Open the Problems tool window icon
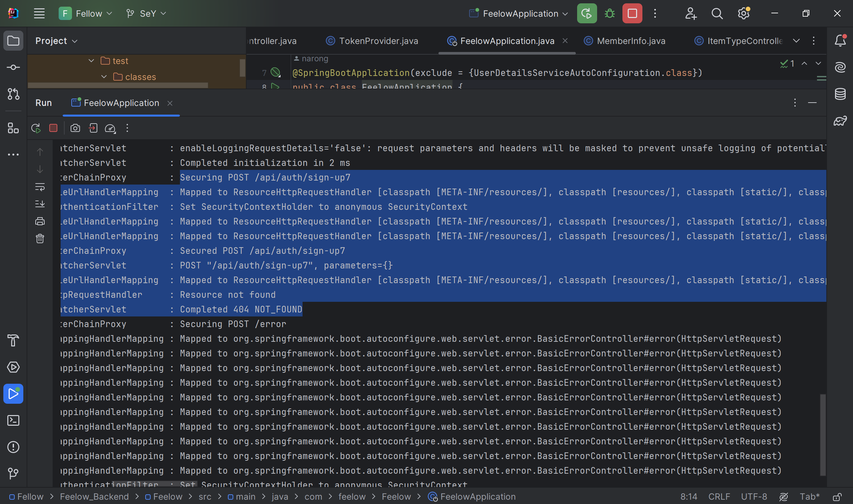 (x=13, y=447)
